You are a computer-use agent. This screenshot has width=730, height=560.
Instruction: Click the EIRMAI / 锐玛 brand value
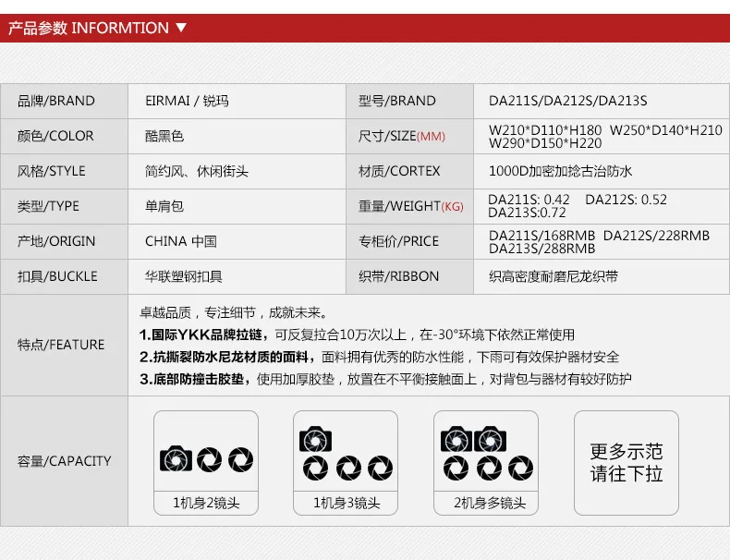tap(187, 101)
